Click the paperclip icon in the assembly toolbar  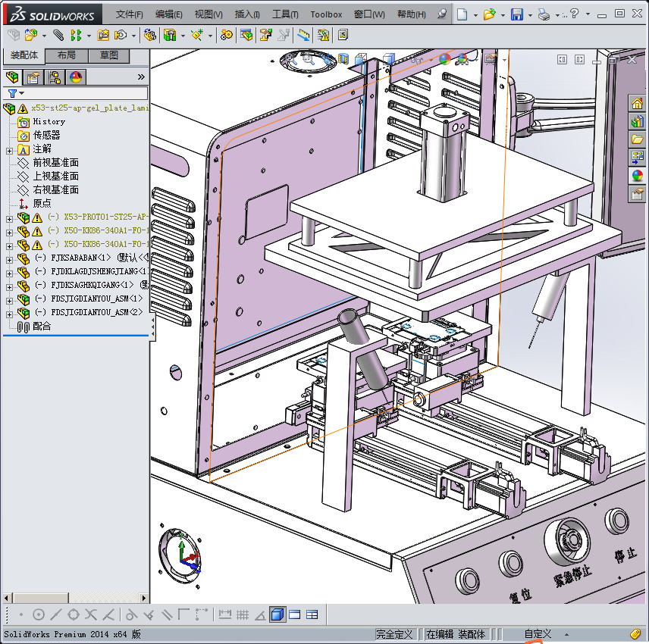[57, 35]
